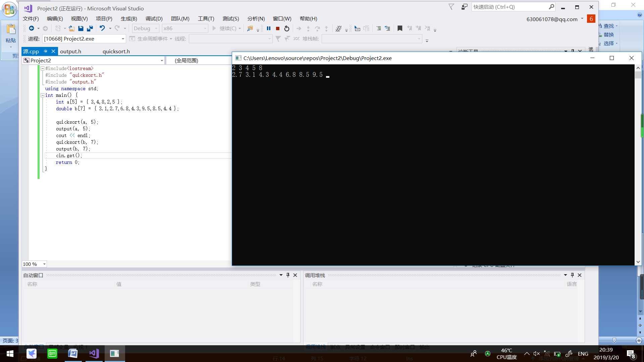This screenshot has height=362, width=644.
Task: Click the Open File folder icon
Action: 71,28
